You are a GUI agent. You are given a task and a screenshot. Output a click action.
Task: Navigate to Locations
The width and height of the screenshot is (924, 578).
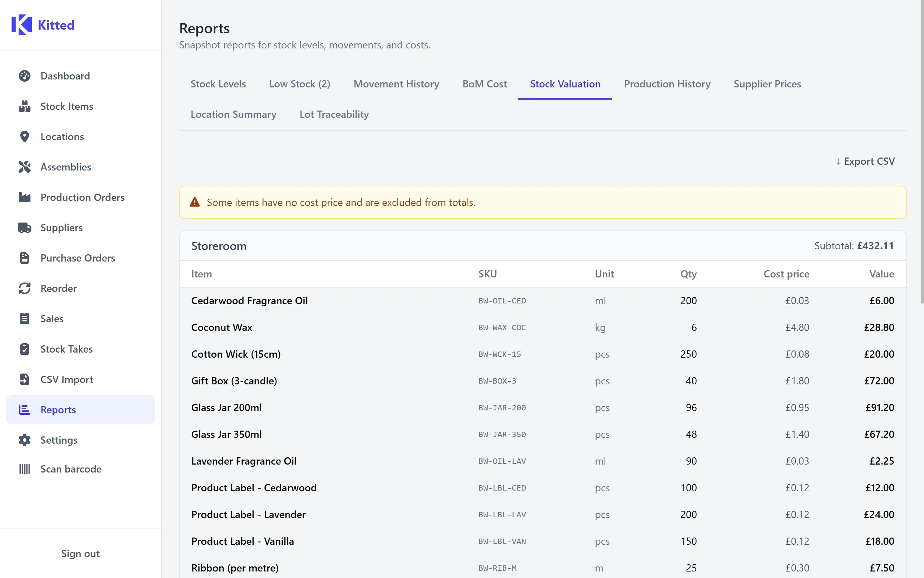80,137
